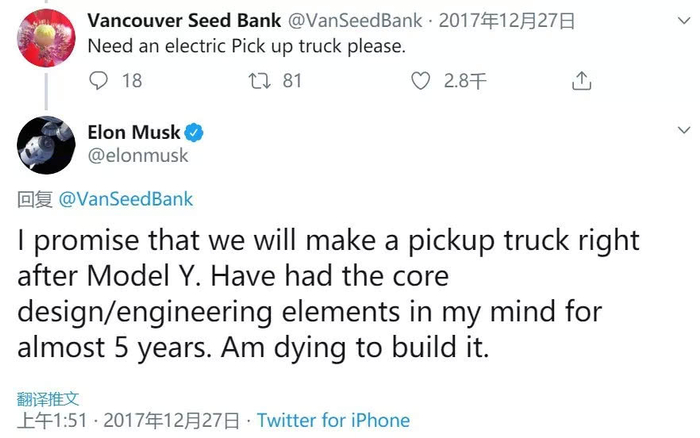Open the Twitter for iPhone source link
The height and width of the screenshot is (438, 700).
coord(333,420)
